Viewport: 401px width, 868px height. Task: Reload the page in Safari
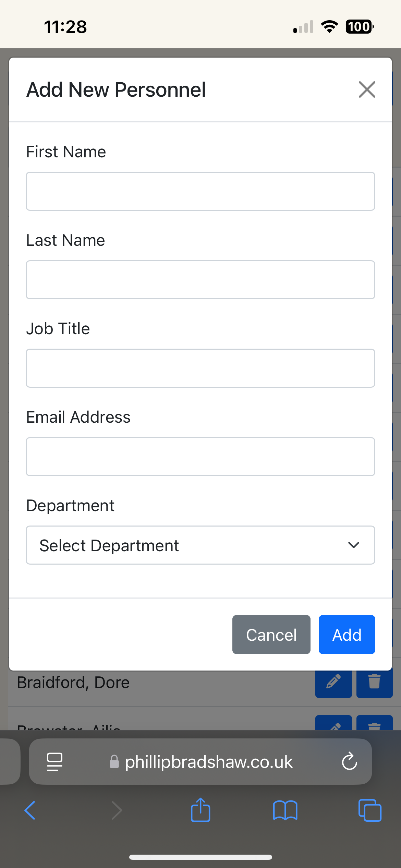click(349, 762)
